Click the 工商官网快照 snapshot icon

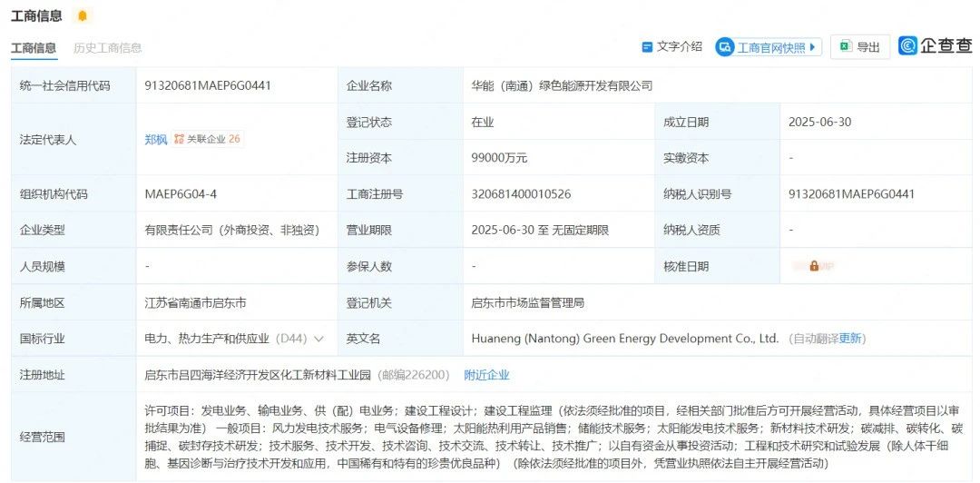tap(725, 47)
